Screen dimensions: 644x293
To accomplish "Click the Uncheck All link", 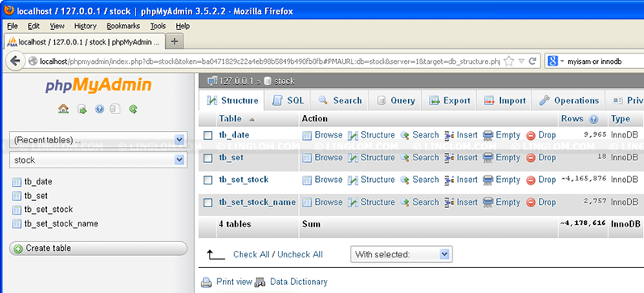I will click(301, 254).
